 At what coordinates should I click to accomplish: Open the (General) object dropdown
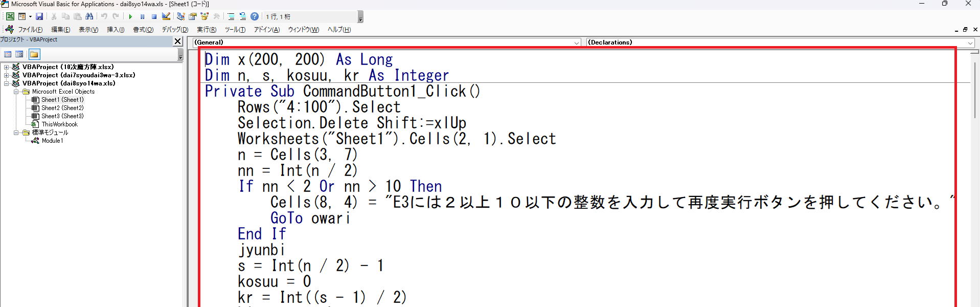(x=577, y=42)
